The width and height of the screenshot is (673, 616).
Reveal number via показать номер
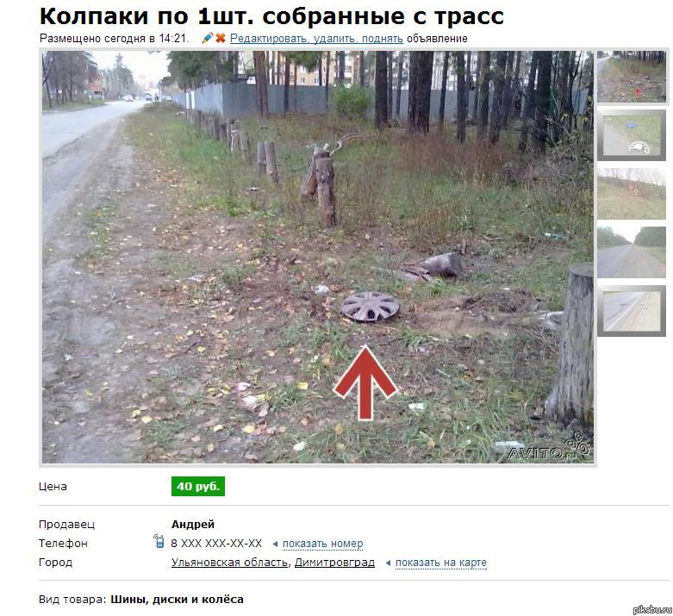coord(323,544)
